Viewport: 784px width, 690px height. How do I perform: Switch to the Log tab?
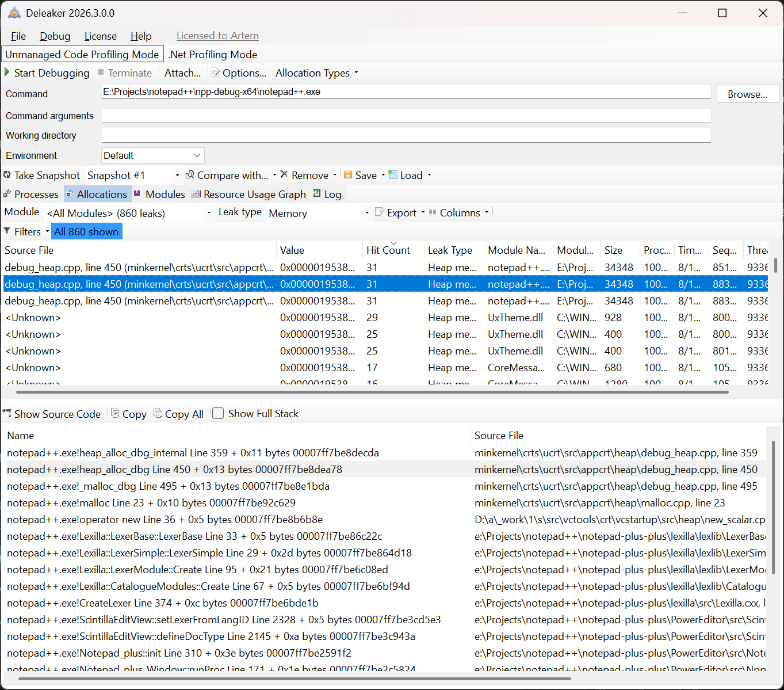[327, 194]
